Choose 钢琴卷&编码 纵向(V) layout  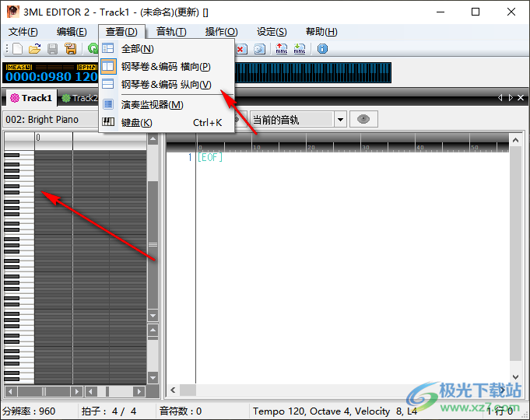tap(167, 84)
